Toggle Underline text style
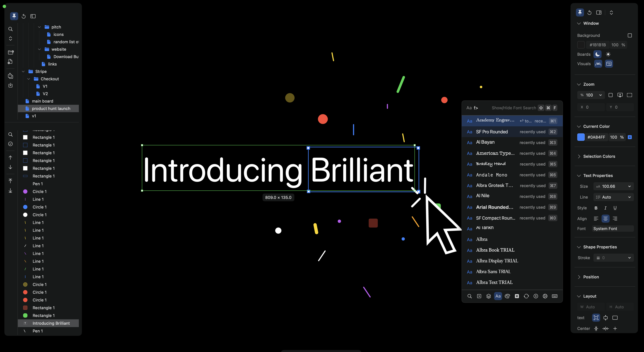644x352 pixels. point(615,208)
